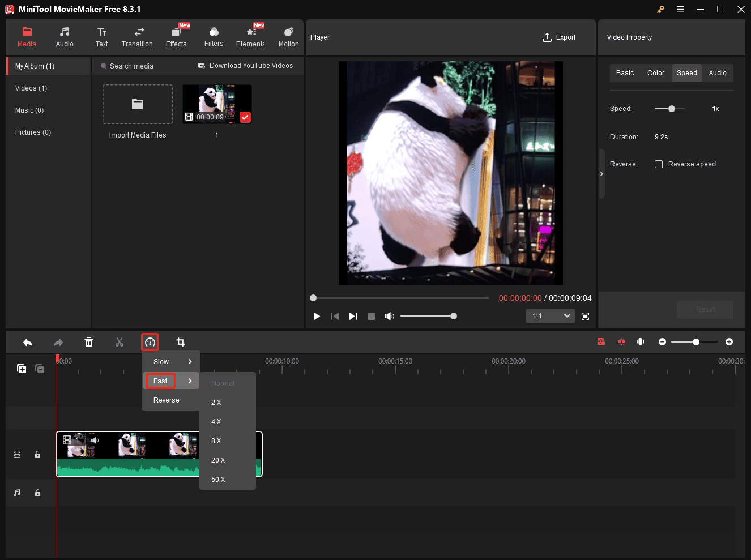Choose 4 X from the Fast submenu

click(x=216, y=422)
